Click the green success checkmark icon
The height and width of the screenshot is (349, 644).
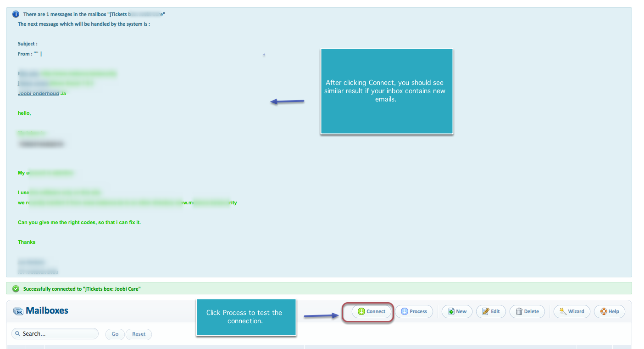click(x=16, y=289)
